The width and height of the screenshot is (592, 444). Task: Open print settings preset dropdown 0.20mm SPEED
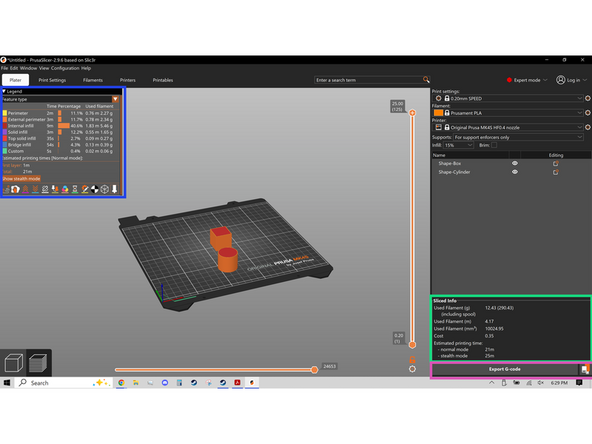[509, 98]
